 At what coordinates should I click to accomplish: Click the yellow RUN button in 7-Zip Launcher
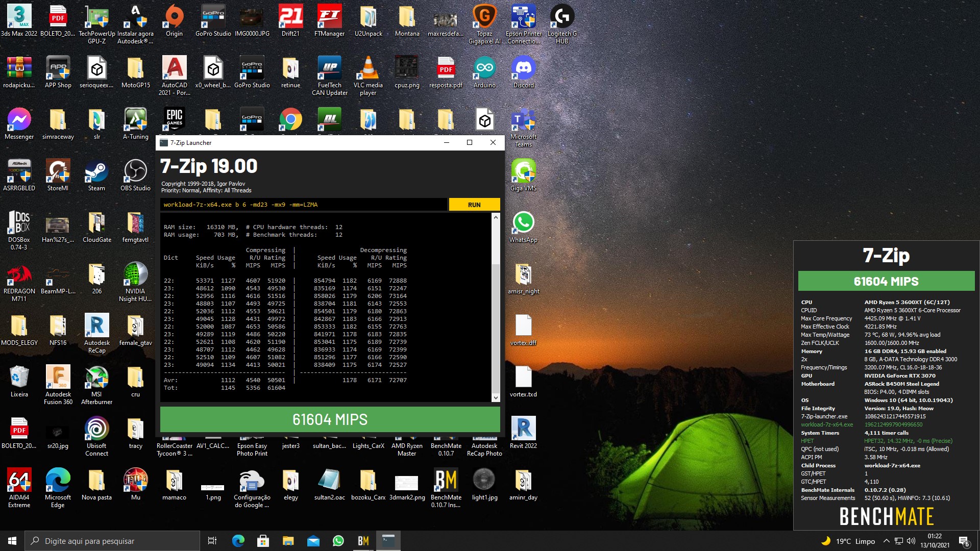(x=474, y=205)
